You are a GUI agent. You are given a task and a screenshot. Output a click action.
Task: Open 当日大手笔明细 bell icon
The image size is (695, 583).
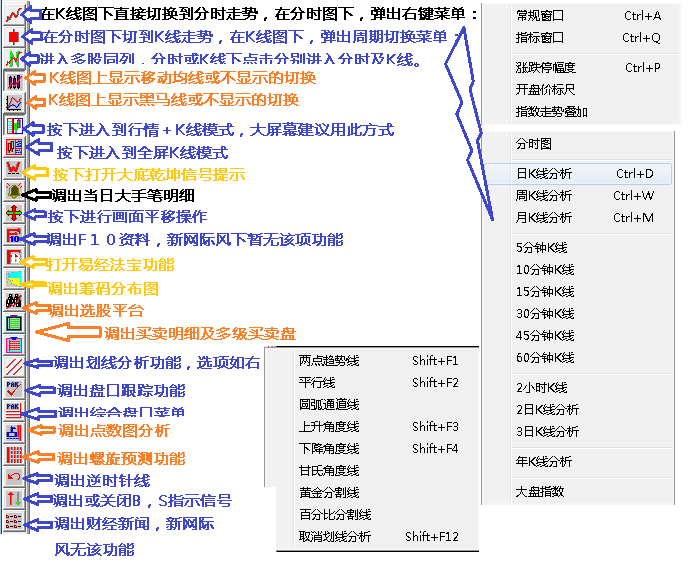coord(14,192)
